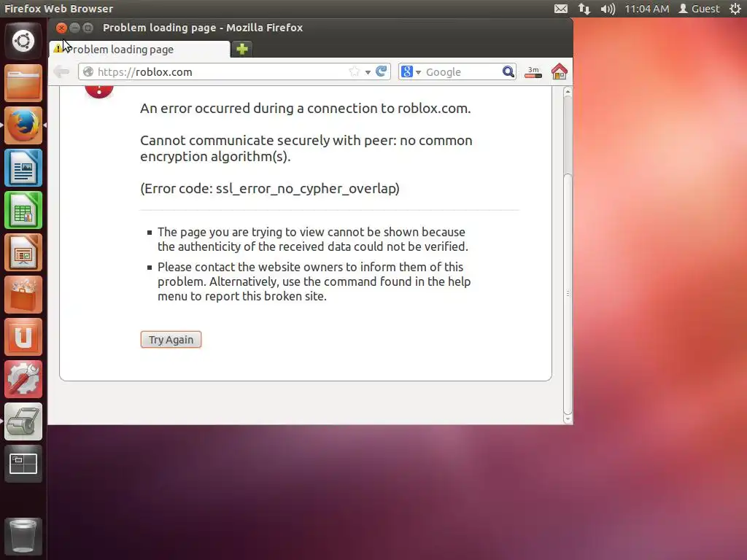Open the printer icon in the launcher
Image resolution: width=747 pixels, height=560 pixels.
[x=23, y=421]
